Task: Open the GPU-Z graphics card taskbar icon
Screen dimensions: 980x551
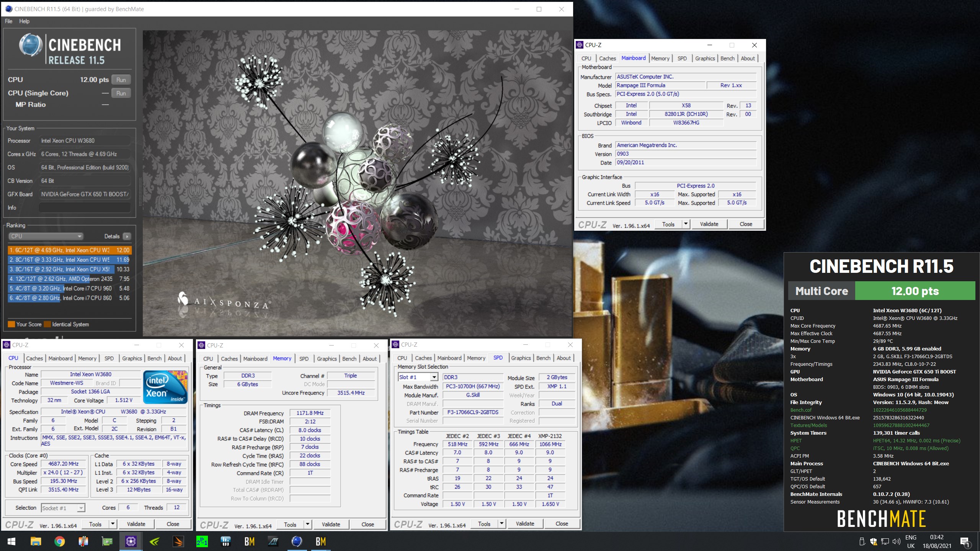Action: coord(107,541)
